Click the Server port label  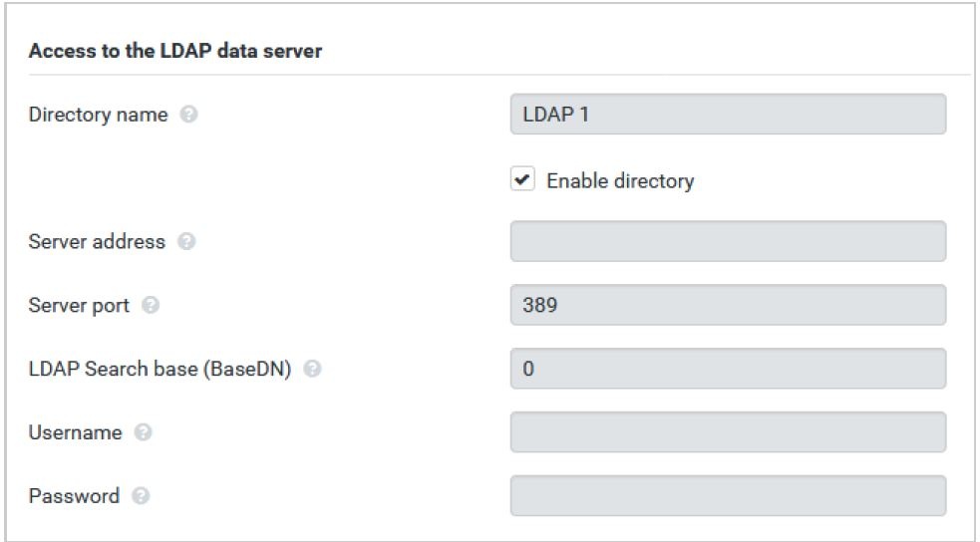click(79, 305)
